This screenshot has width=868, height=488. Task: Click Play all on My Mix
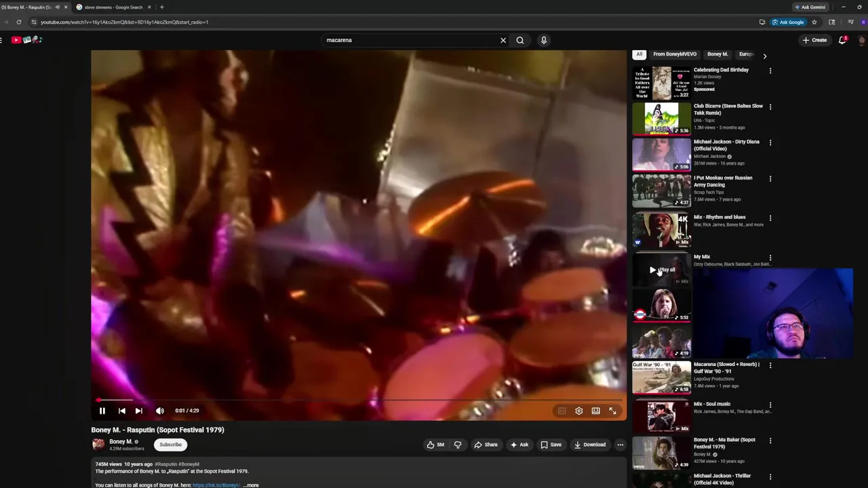point(663,270)
